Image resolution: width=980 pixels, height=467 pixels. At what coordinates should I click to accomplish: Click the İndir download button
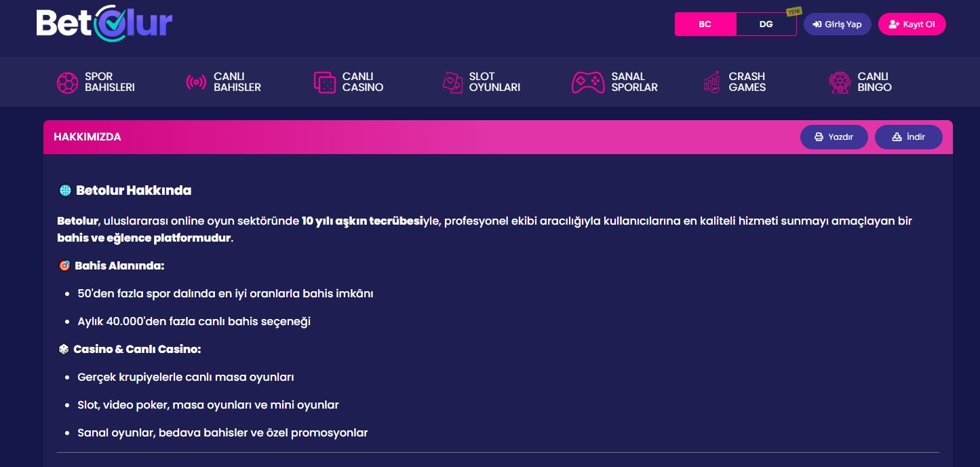pos(909,137)
